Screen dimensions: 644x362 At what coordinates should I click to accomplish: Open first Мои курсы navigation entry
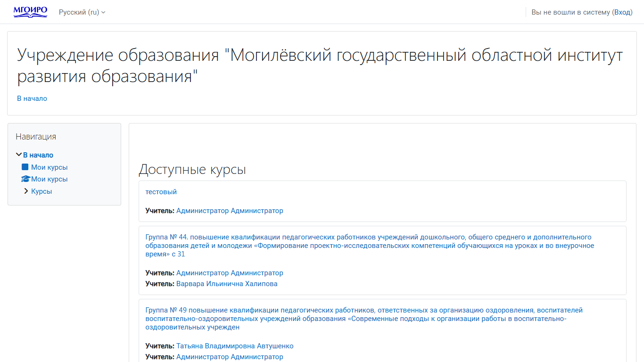(x=50, y=167)
